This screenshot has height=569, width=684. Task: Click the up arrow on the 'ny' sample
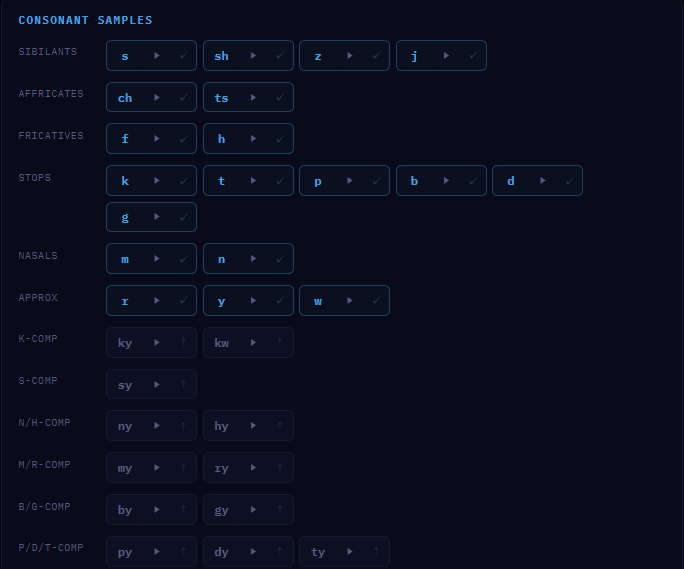tap(184, 425)
